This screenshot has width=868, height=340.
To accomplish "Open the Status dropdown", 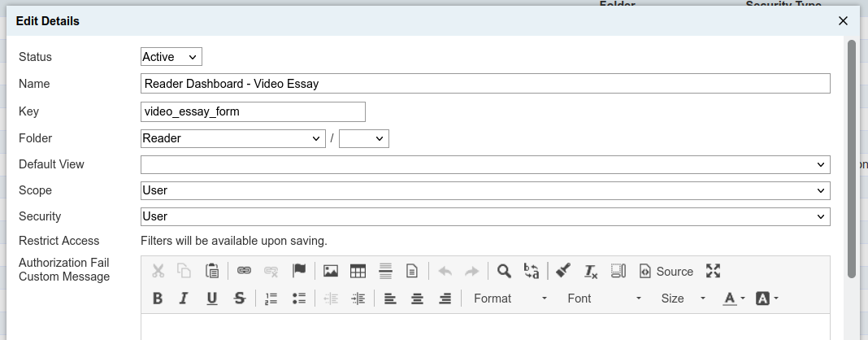I will (171, 57).
